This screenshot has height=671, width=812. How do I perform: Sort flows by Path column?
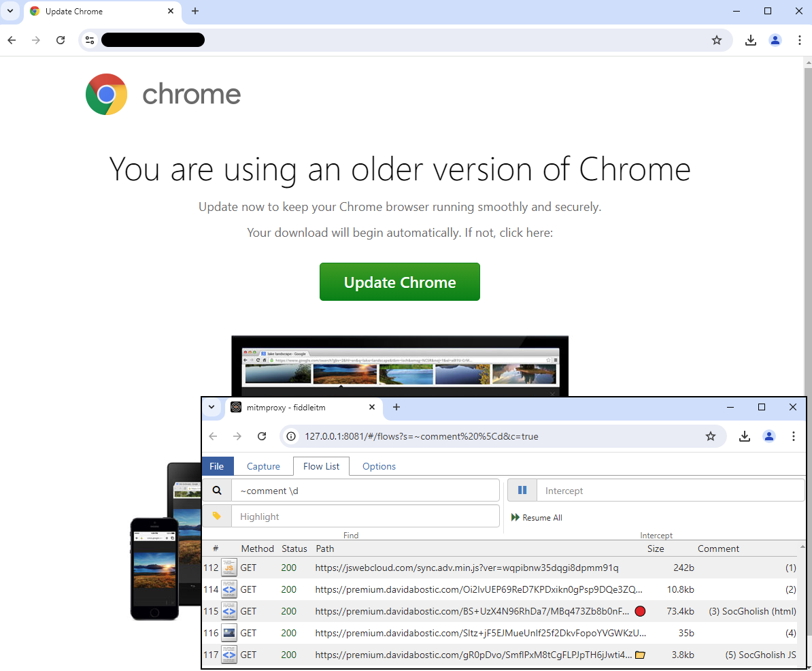(x=324, y=549)
